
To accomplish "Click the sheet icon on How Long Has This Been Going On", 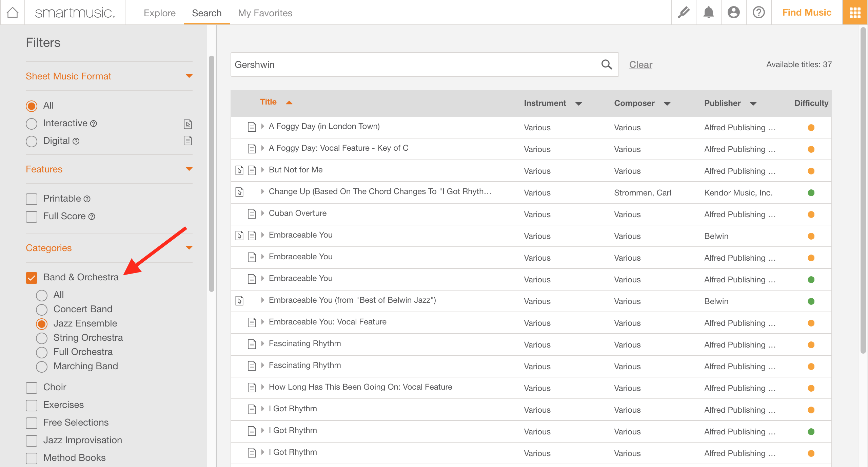I will pyautogui.click(x=252, y=388).
